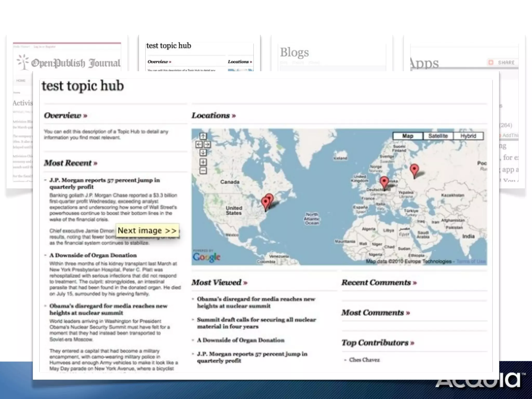The height and width of the screenshot is (399, 532).
Task: Zoom in with the map plus button
Action: pyautogui.click(x=203, y=162)
